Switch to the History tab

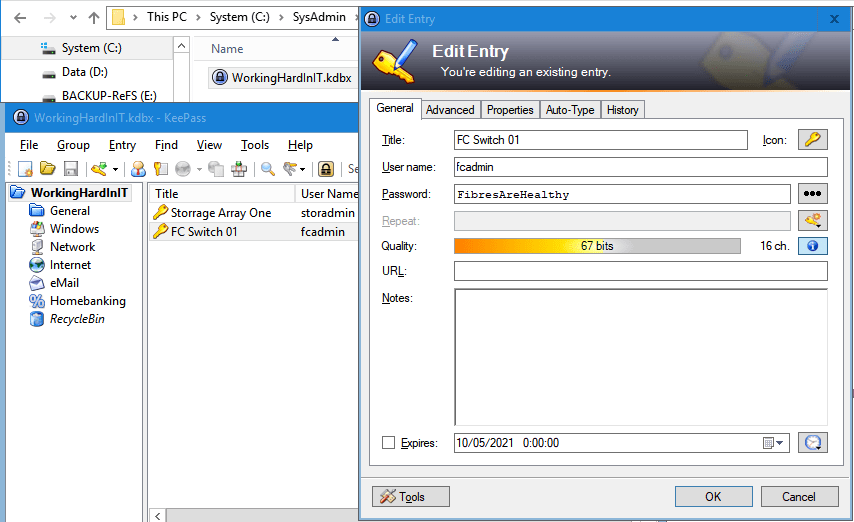coord(623,110)
